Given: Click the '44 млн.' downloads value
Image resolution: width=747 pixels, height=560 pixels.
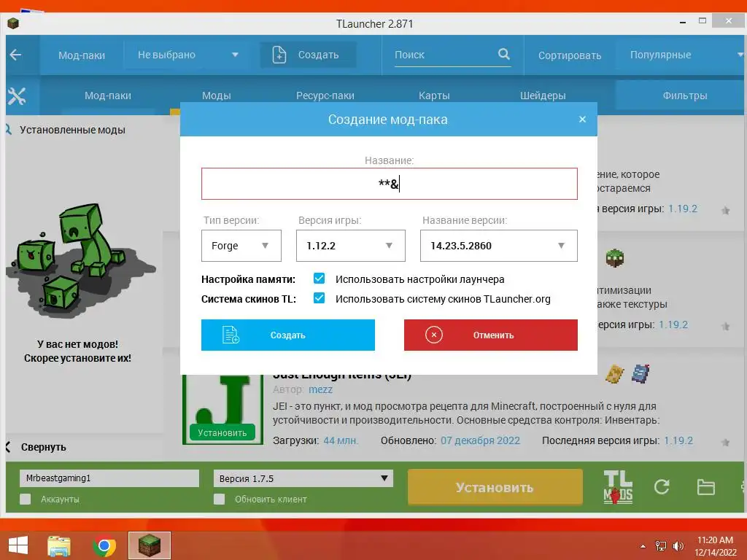Looking at the screenshot, I should point(341,440).
